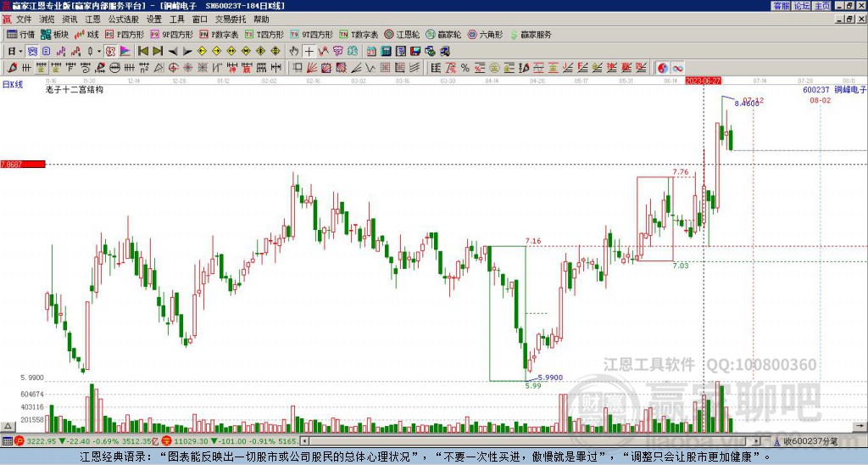Click the yin-yang symbol icon
Viewport: 868px width, 465px height.
663,68
